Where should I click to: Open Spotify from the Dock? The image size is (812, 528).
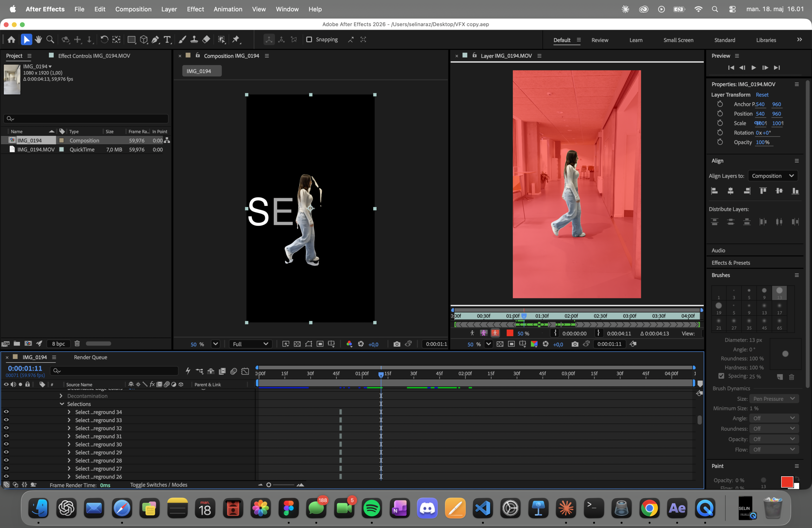coord(371,508)
